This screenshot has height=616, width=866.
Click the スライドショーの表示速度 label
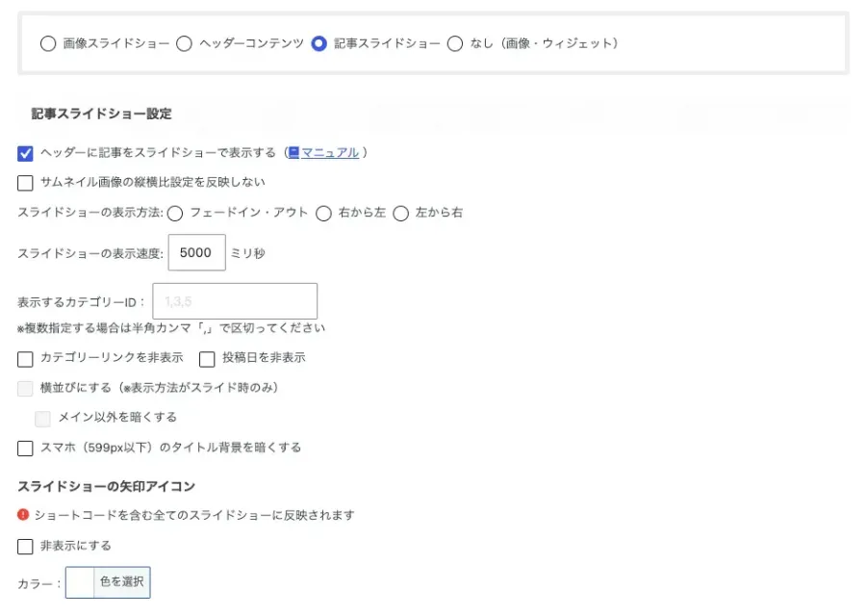pyautogui.click(x=90, y=253)
